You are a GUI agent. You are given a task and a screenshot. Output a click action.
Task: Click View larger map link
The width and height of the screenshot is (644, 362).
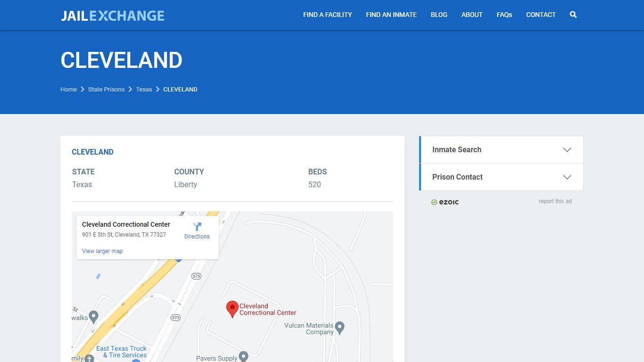pos(102,251)
